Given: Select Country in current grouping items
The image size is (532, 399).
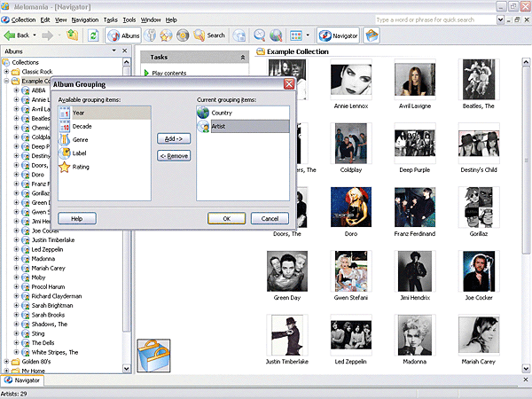Looking at the screenshot, I should pyautogui.click(x=222, y=113).
